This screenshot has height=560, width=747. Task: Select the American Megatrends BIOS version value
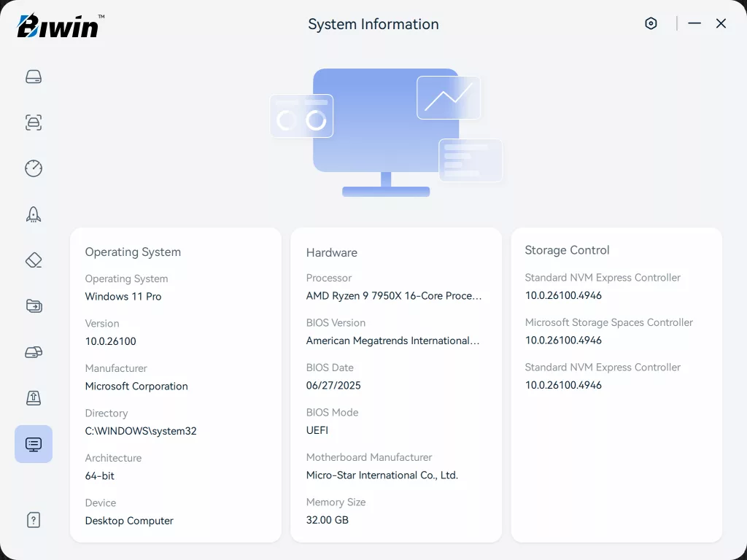pos(393,341)
